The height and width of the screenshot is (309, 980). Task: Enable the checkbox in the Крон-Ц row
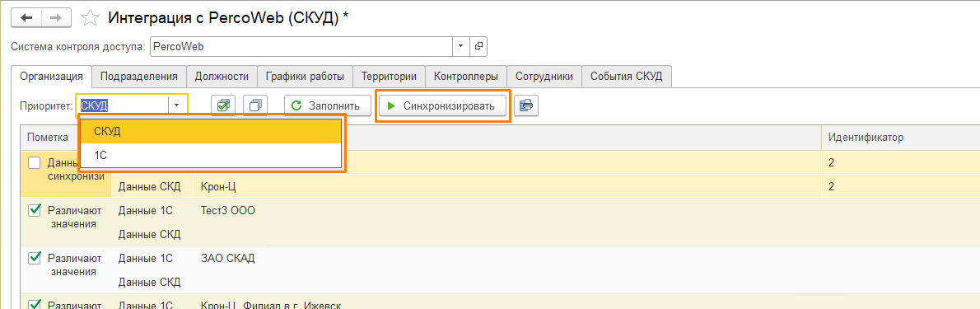(x=35, y=162)
